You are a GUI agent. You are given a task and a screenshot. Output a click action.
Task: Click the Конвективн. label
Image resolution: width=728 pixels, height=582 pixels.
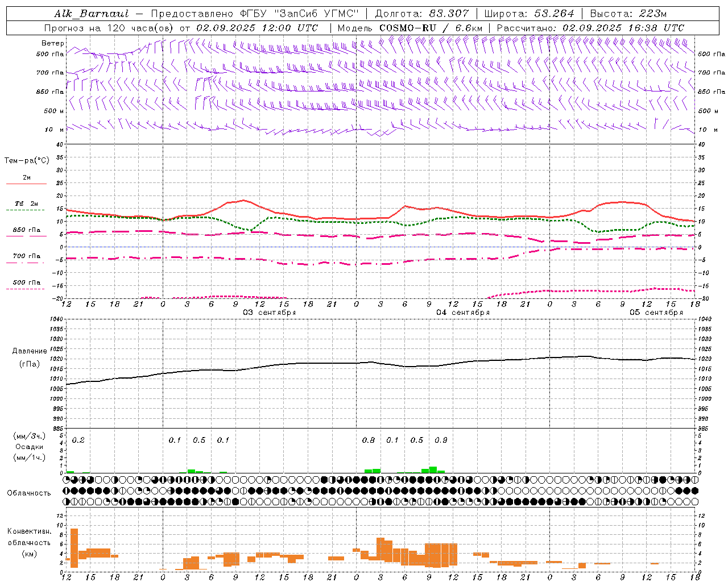29,531
